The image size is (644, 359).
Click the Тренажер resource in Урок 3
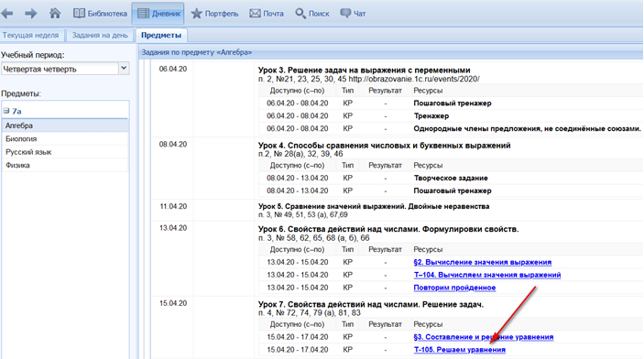[x=431, y=115]
